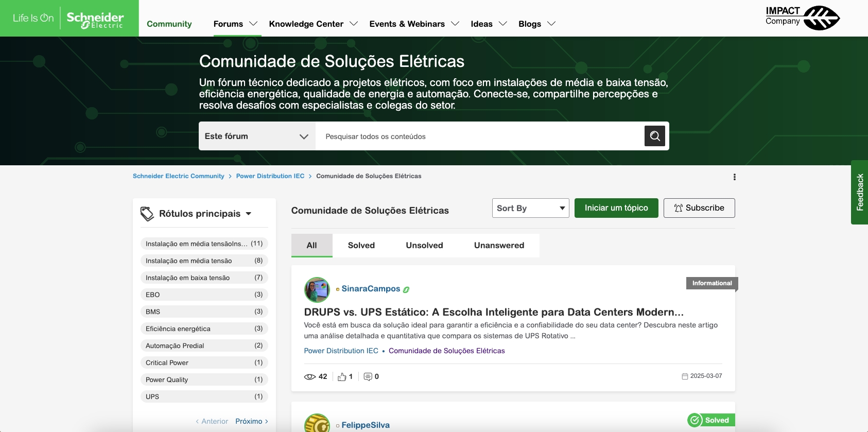Click the thumbs-up kudos icon
Viewport: 868px width, 432px height.
pyautogui.click(x=342, y=377)
